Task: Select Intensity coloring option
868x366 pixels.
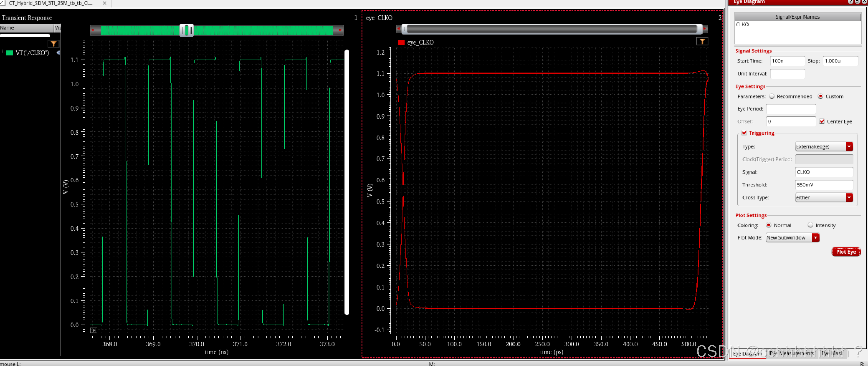Action: [x=811, y=225]
